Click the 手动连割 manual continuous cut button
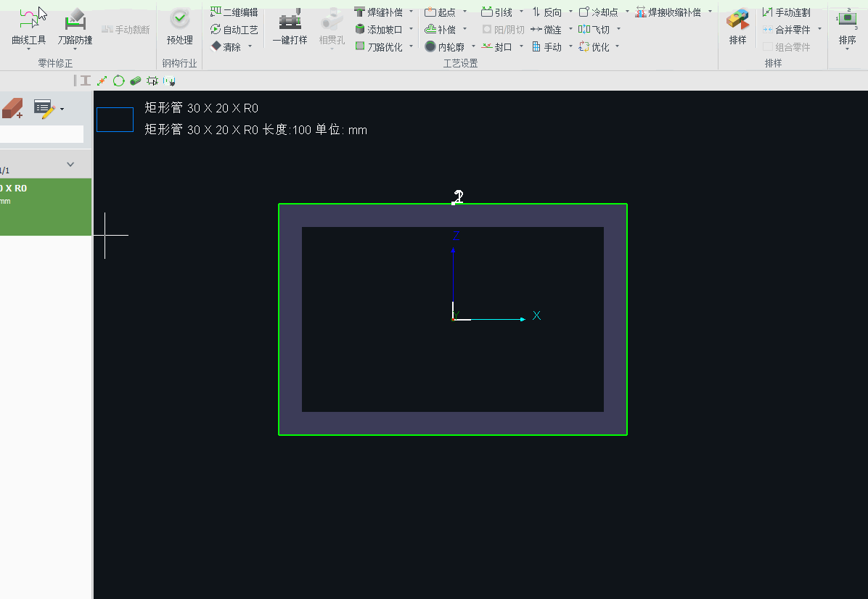 pos(787,12)
